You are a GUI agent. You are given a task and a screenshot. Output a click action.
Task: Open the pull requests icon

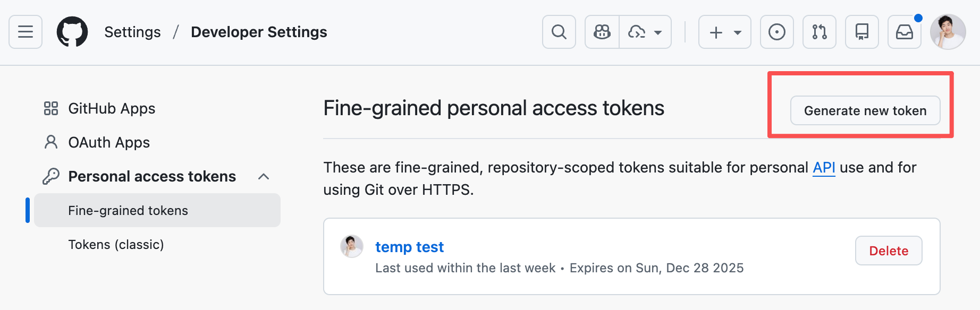click(x=819, y=32)
